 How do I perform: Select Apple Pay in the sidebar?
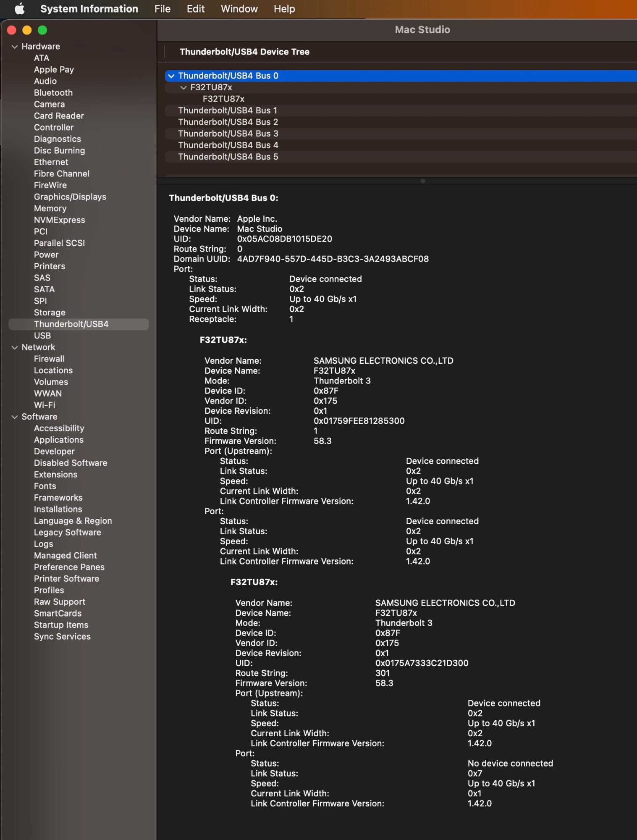point(54,70)
